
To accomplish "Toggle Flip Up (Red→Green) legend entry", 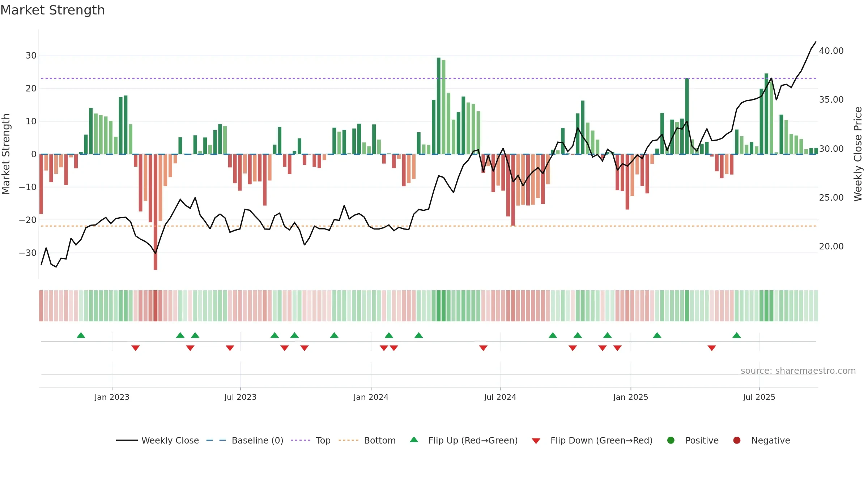I will coord(464,440).
